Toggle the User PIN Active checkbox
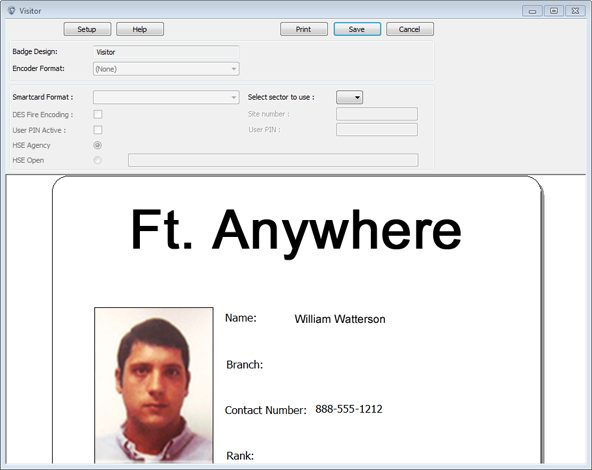592x470 pixels. click(x=98, y=130)
